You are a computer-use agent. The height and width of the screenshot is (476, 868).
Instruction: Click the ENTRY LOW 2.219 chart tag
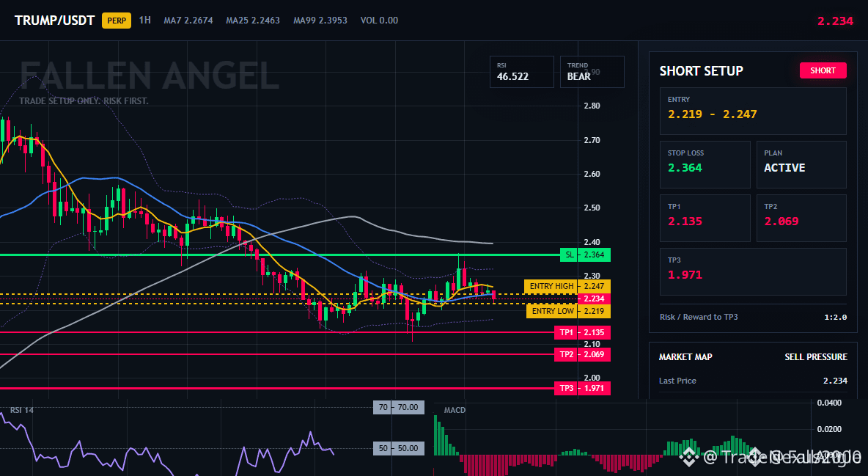tap(568, 311)
